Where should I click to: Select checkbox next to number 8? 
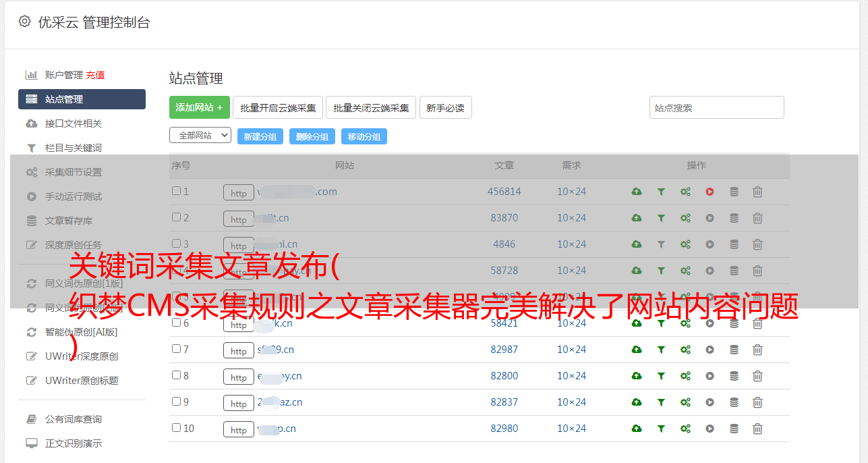click(176, 375)
